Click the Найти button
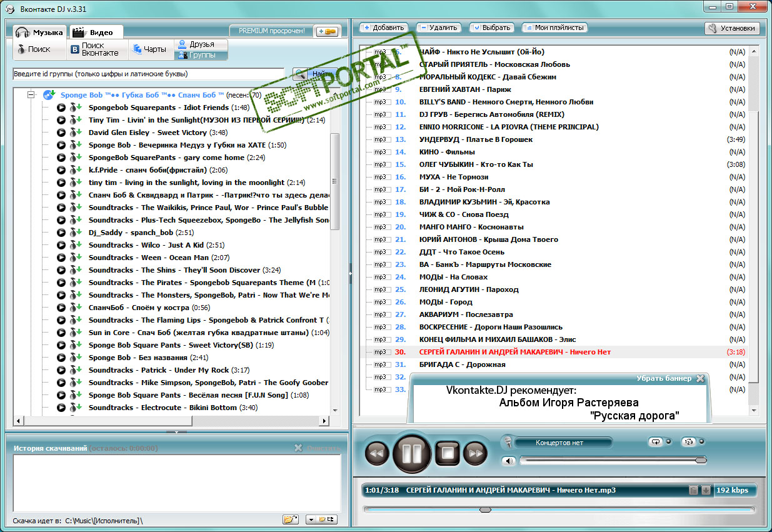The width and height of the screenshot is (772, 532). click(x=323, y=74)
